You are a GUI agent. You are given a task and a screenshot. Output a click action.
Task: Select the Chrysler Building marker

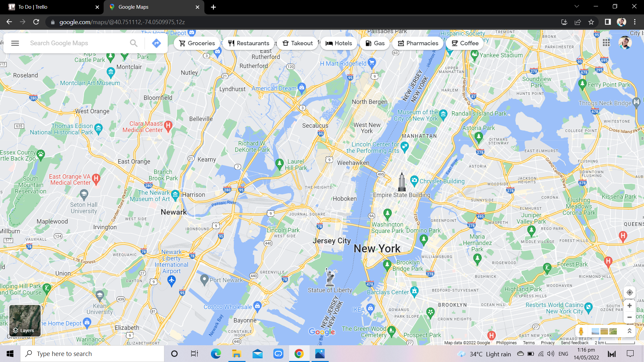click(x=414, y=181)
